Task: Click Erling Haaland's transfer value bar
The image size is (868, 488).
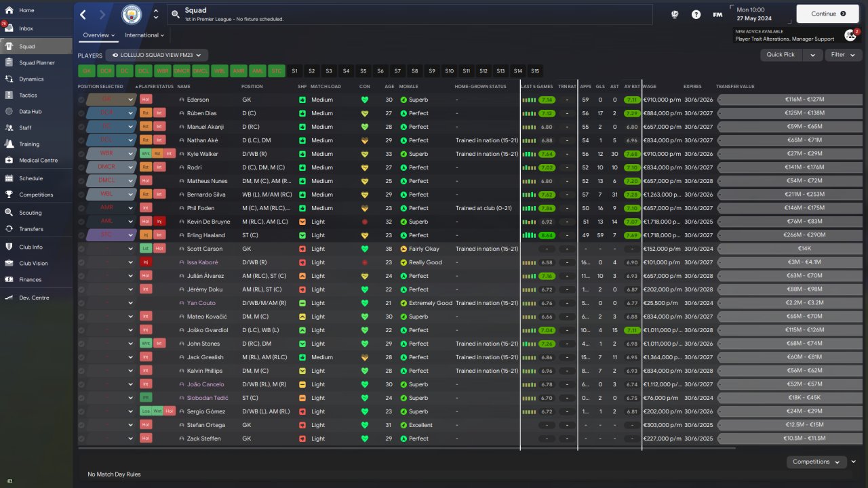Action: [790, 235]
